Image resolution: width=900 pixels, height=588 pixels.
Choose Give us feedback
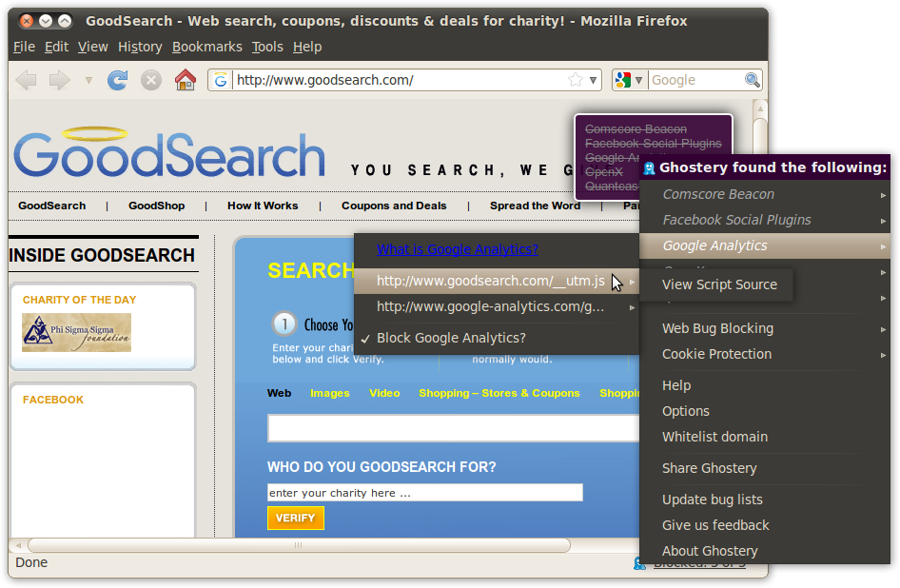[765, 525]
